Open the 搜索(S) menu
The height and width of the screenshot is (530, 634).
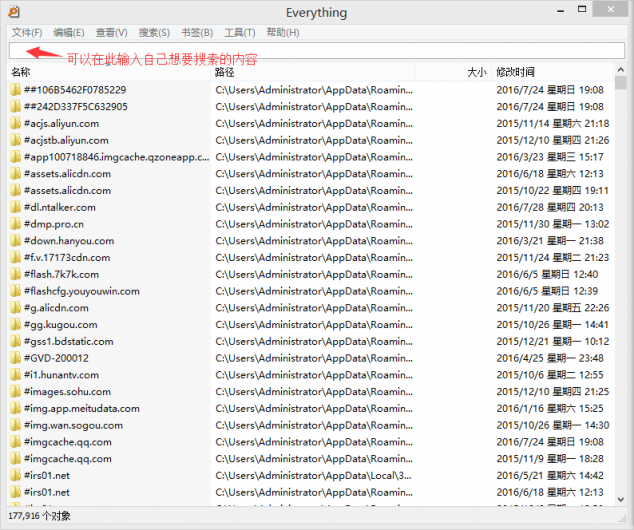tap(154, 33)
